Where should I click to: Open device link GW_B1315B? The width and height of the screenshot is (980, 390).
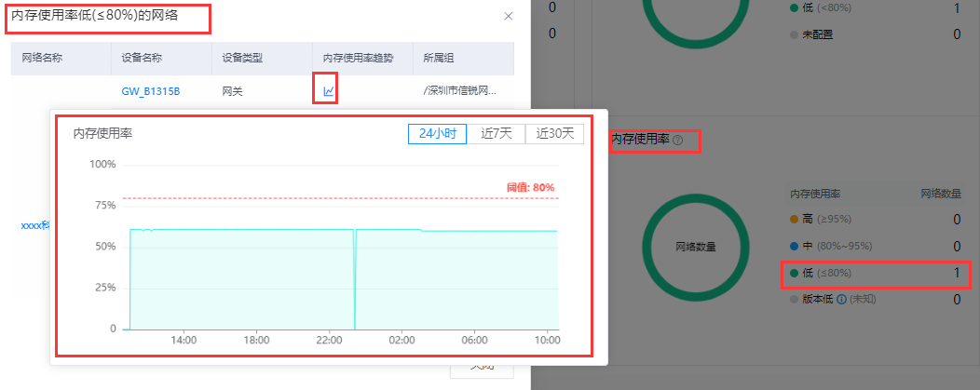(x=150, y=91)
